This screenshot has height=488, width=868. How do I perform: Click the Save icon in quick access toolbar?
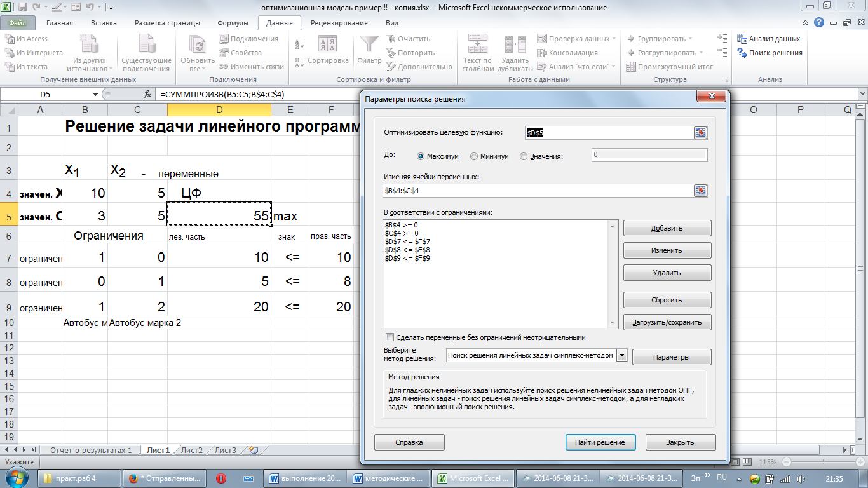(23, 8)
